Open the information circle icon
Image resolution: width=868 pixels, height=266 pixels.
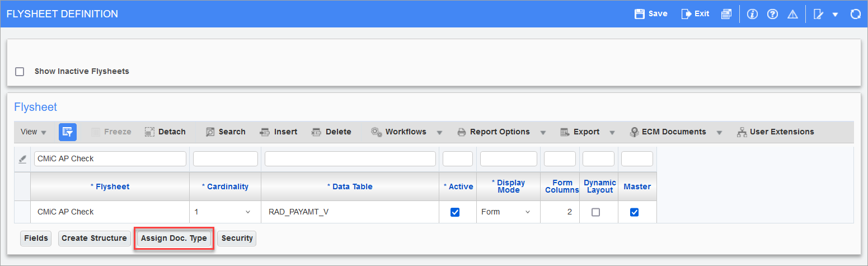752,14
